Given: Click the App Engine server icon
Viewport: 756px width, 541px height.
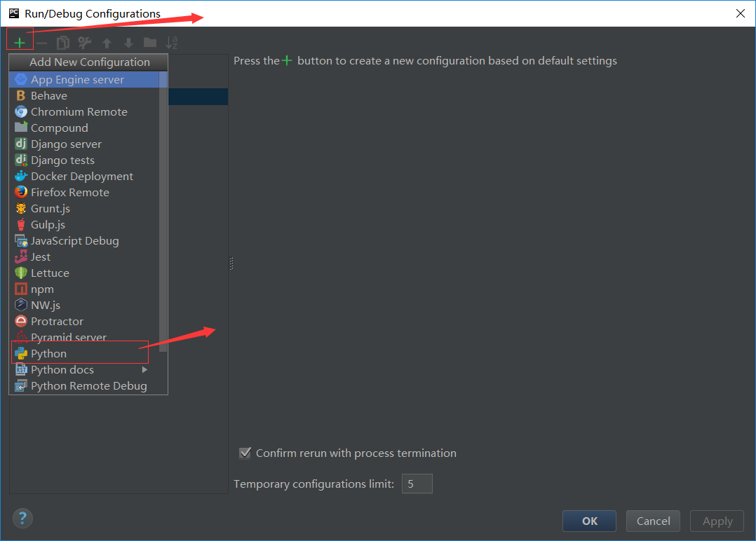Looking at the screenshot, I should [21, 79].
